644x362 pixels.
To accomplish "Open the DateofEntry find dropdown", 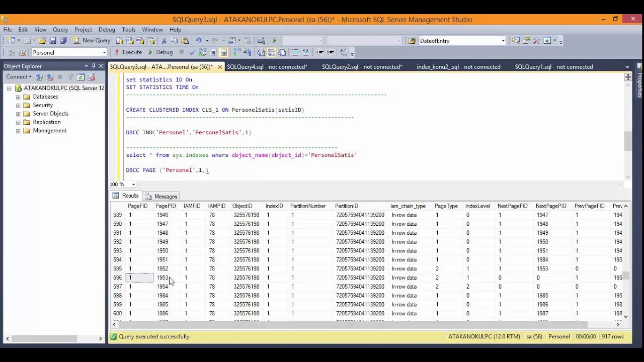I will tap(503, 41).
